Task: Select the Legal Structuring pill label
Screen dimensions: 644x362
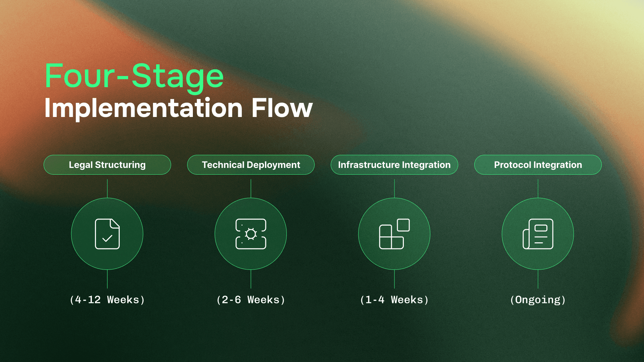Action: pos(107,165)
